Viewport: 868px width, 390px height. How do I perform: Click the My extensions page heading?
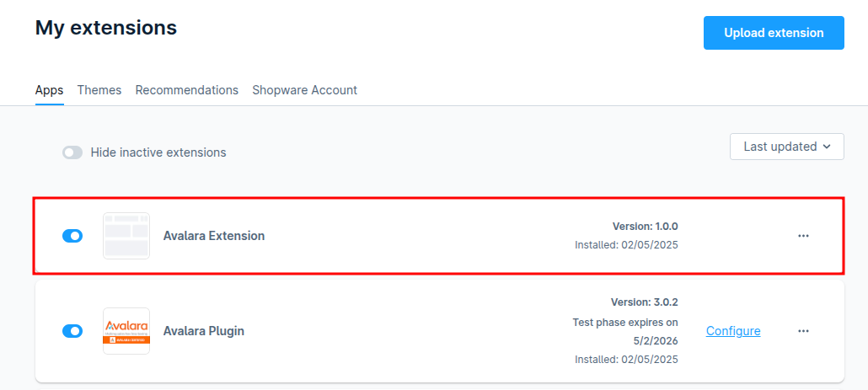(106, 28)
